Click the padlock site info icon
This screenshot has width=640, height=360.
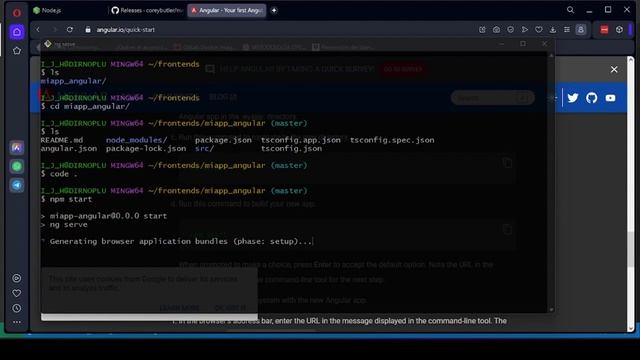pyautogui.click(x=88, y=29)
